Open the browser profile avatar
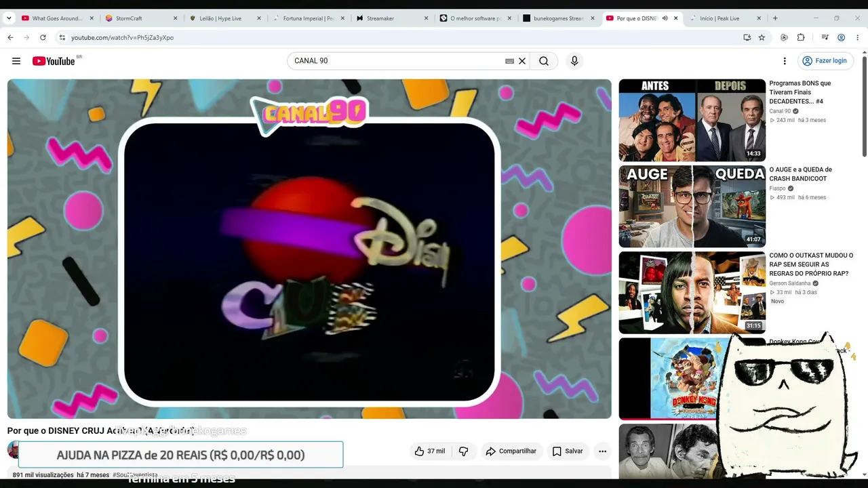 [841, 37]
